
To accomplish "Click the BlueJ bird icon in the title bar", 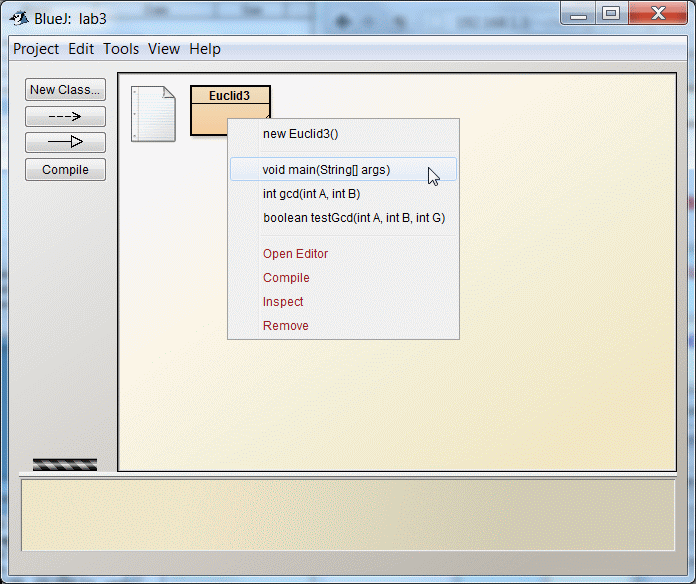I will tap(19, 18).
